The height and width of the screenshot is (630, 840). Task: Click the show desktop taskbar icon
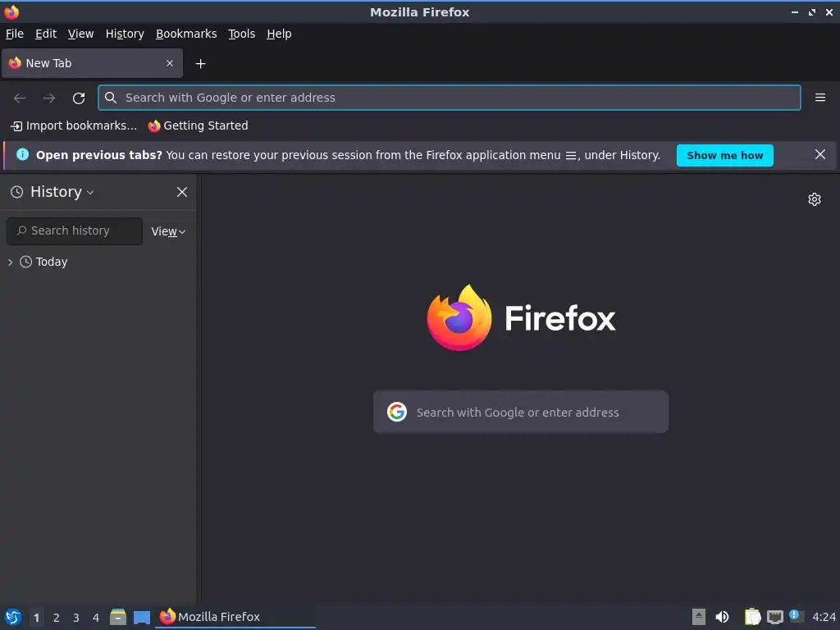[x=142, y=617]
